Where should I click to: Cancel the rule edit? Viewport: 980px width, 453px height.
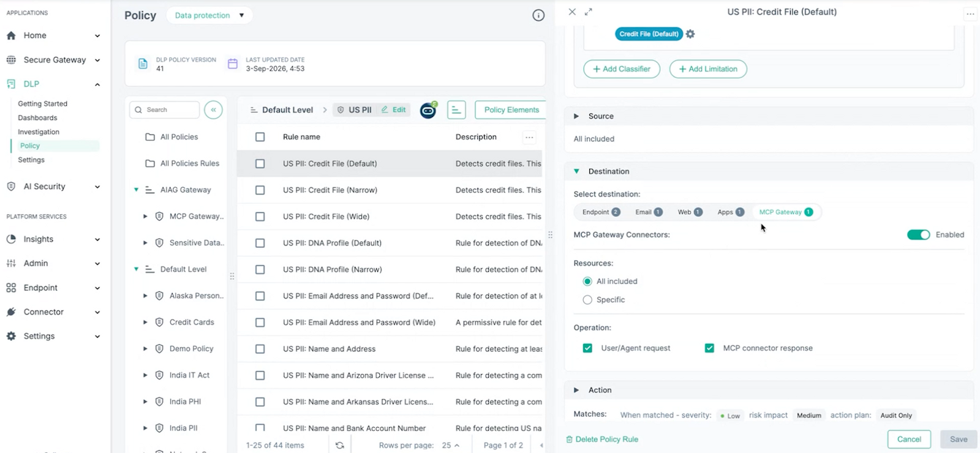[x=909, y=440]
